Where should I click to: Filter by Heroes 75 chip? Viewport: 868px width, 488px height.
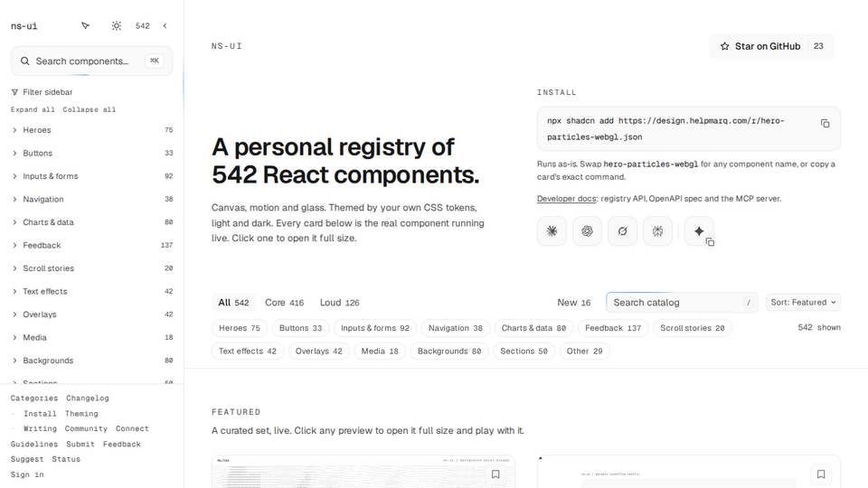(x=239, y=328)
